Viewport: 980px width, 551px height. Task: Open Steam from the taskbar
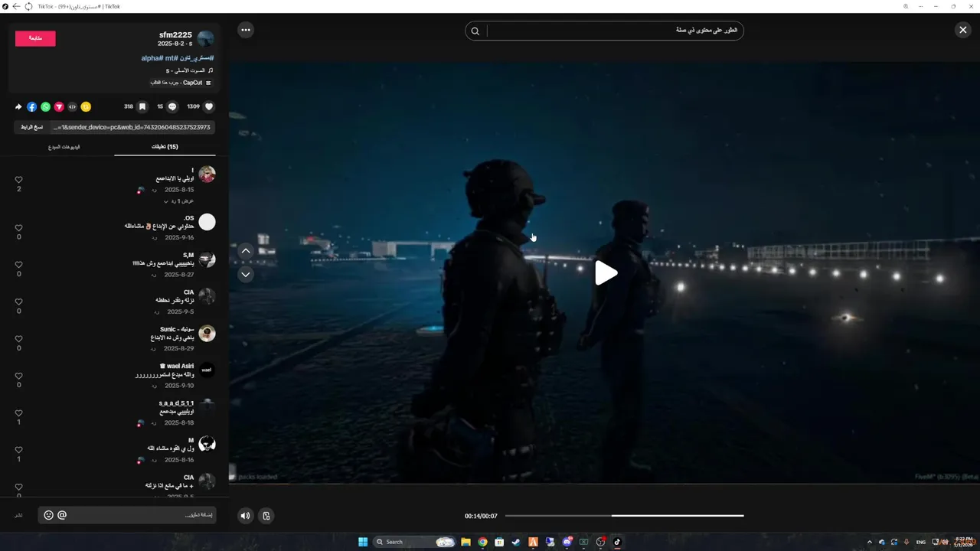pyautogui.click(x=516, y=542)
